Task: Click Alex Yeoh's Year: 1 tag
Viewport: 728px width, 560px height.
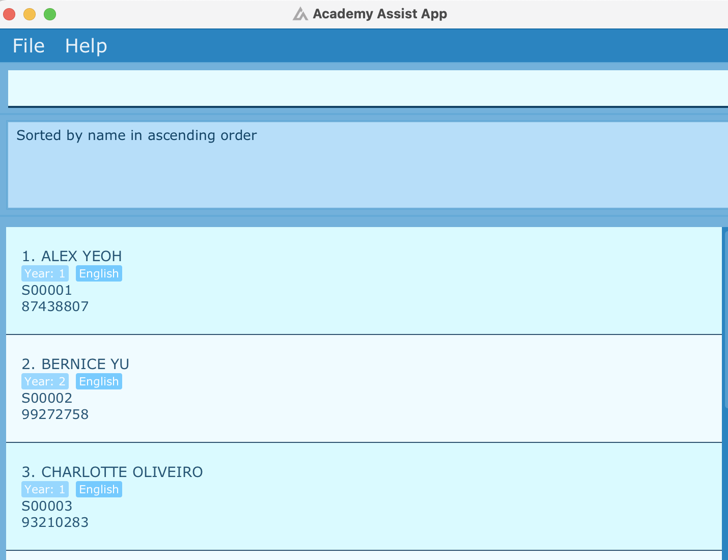Action: (x=45, y=273)
